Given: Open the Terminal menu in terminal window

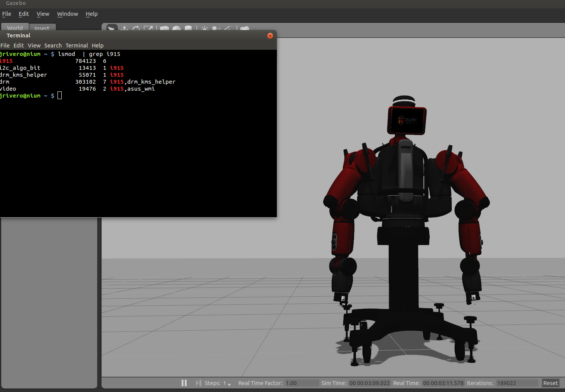Looking at the screenshot, I should point(77,46).
